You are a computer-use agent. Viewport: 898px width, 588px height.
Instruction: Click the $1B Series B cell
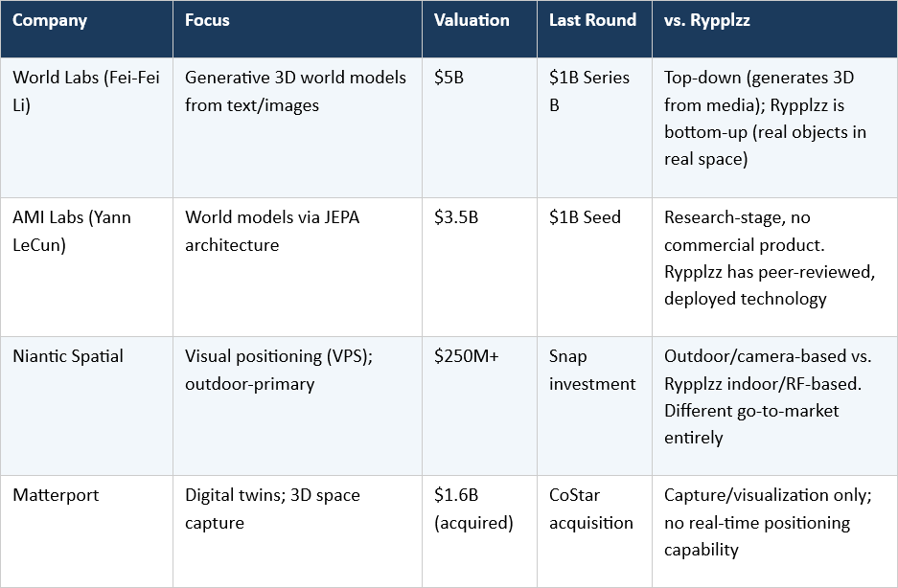[x=588, y=91]
